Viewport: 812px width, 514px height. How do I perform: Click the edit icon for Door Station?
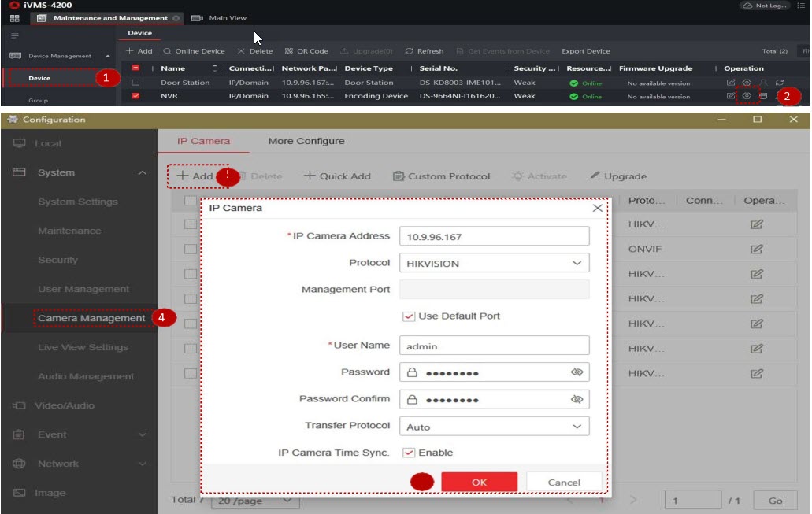tap(731, 83)
